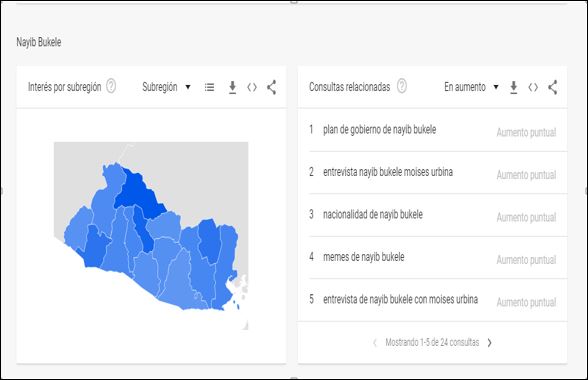Image resolution: width=588 pixels, height=380 pixels.
Task: Expand the Subregión dropdown
Action: coord(166,87)
